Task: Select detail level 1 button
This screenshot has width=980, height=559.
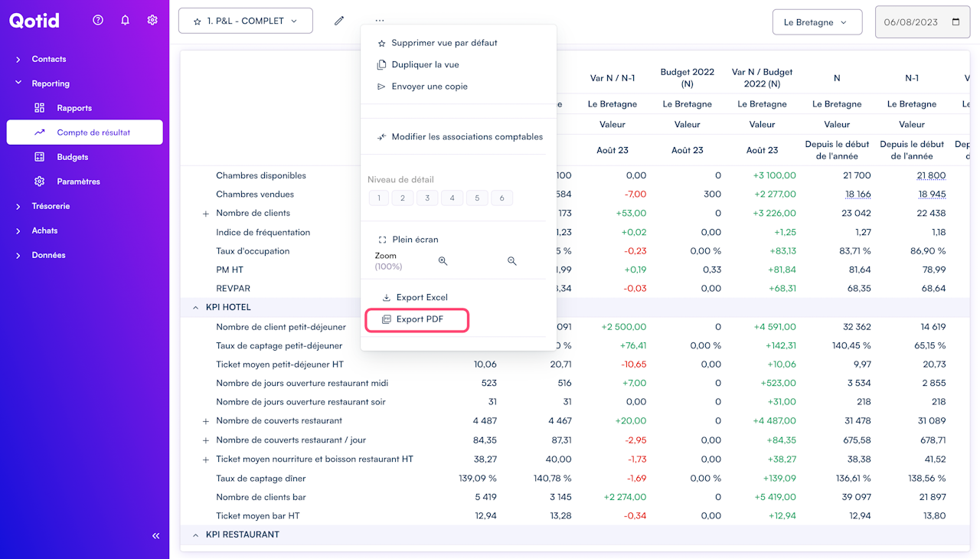Action: (378, 198)
